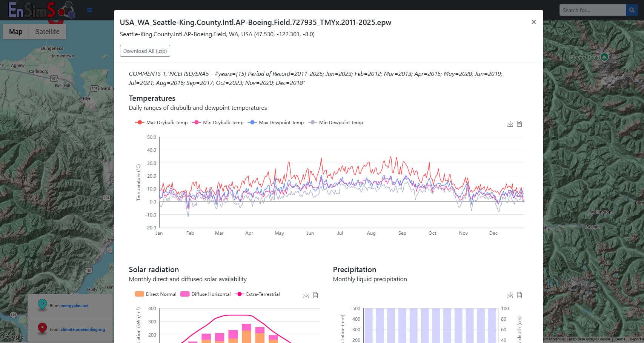644x343 pixels.
Task: Switch to Map view tab
Action: point(16,32)
